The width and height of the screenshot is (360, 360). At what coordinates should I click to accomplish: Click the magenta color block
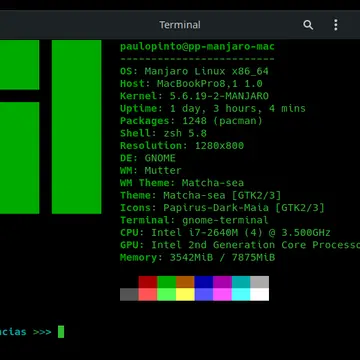point(222,294)
